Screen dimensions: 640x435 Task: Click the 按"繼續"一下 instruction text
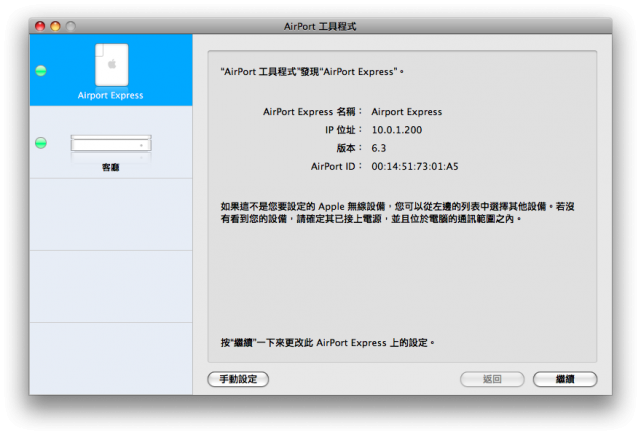[327, 343]
